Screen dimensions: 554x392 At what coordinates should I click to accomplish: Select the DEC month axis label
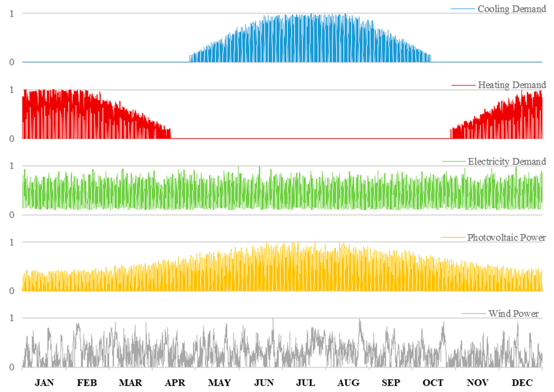point(522,383)
